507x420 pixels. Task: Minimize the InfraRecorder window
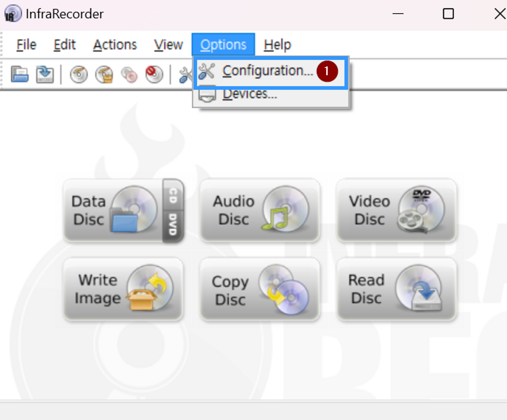tap(398, 14)
